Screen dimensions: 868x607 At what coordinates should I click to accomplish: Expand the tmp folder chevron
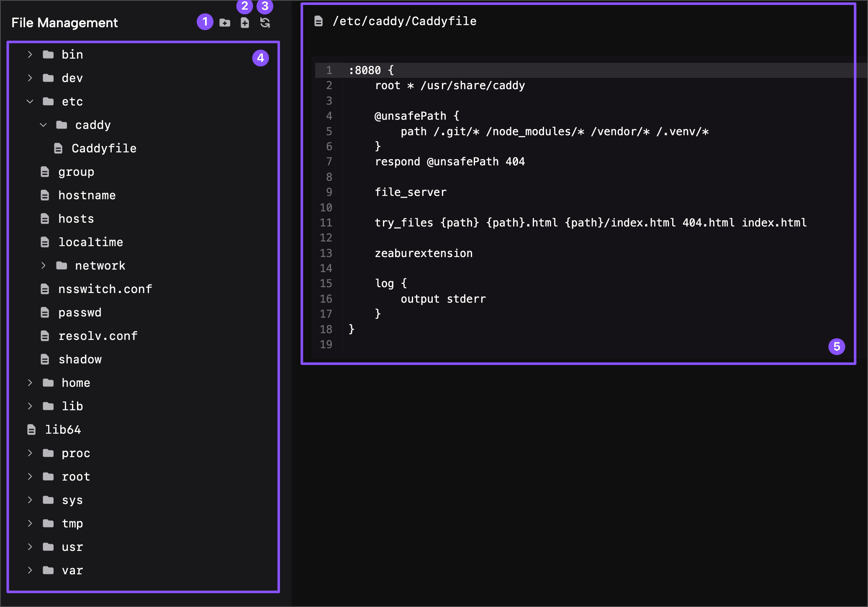(x=30, y=523)
